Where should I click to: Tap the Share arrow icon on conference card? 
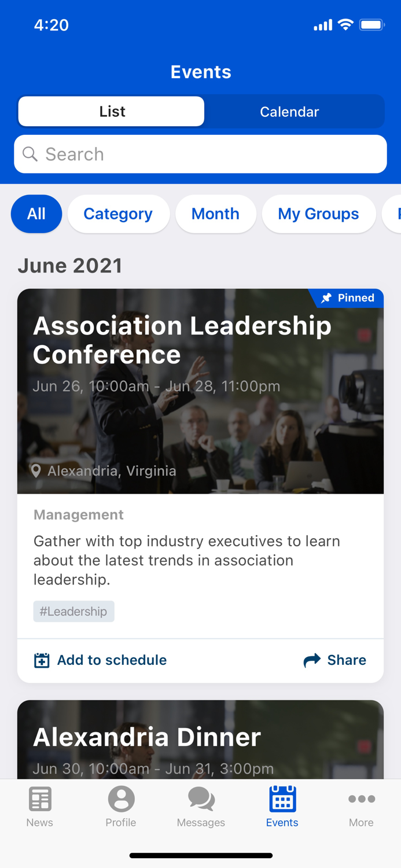tap(311, 660)
